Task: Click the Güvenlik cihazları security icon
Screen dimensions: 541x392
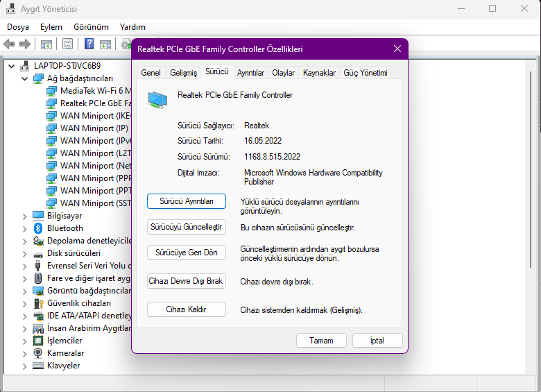Action: (x=38, y=303)
